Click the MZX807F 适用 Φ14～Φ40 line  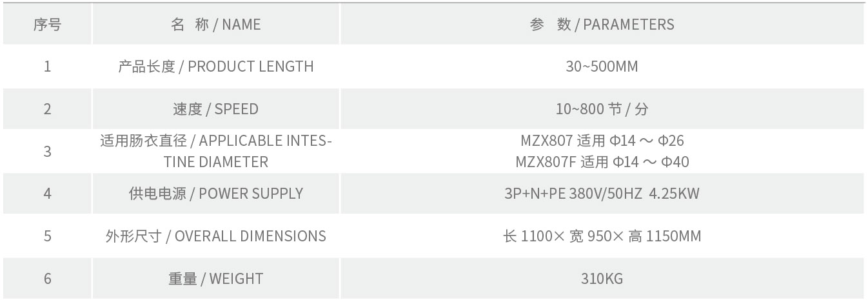[x=602, y=161]
